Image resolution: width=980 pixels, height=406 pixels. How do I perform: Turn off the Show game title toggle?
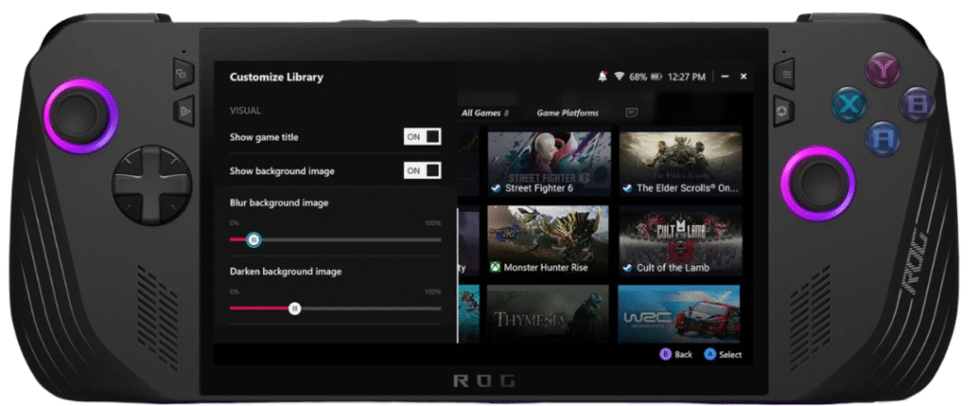click(422, 136)
